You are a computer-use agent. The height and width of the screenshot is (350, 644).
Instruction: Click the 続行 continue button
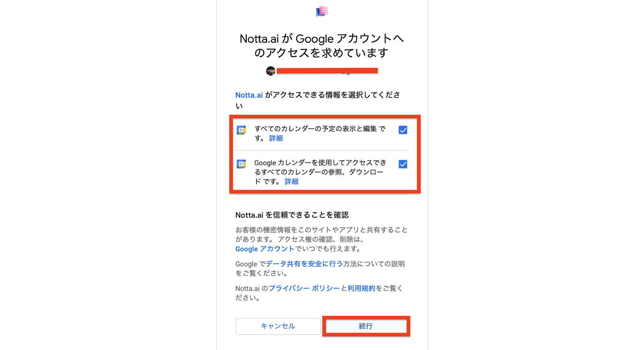tap(366, 326)
